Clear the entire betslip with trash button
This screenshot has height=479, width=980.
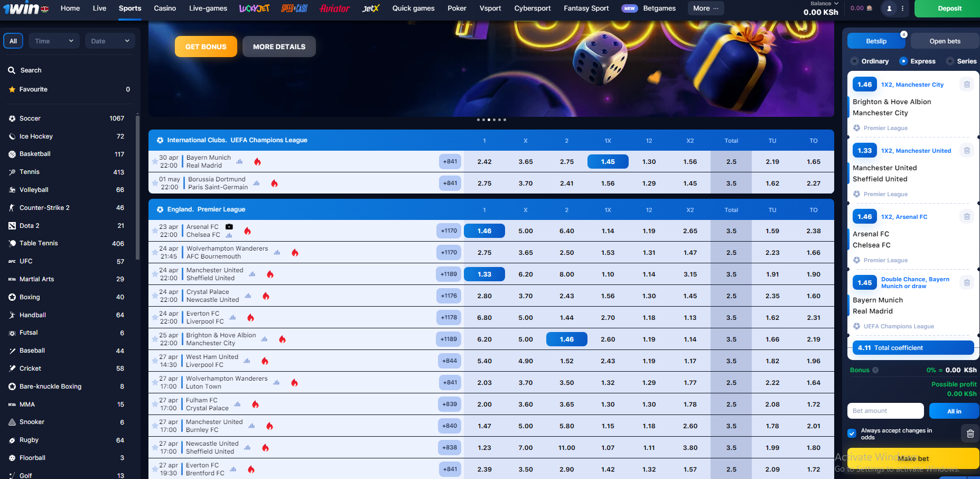[x=970, y=434]
